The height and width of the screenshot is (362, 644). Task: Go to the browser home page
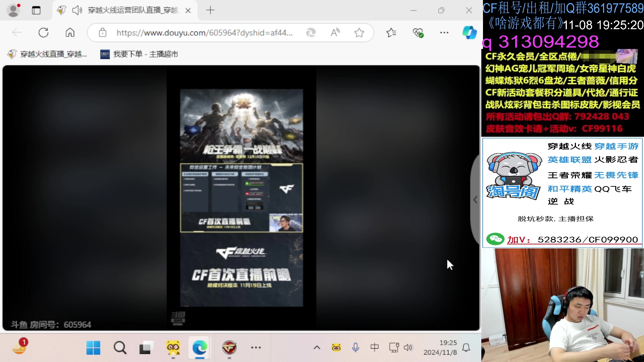tap(70, 33)
